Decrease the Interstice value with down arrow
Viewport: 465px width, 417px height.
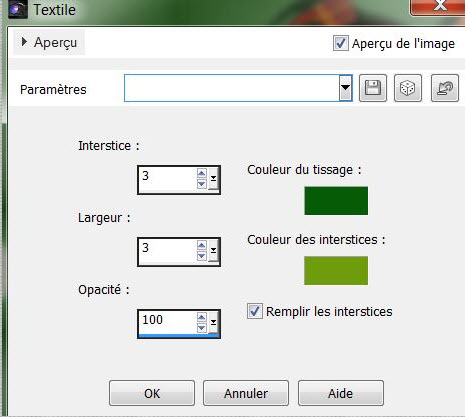pos(202,184)
